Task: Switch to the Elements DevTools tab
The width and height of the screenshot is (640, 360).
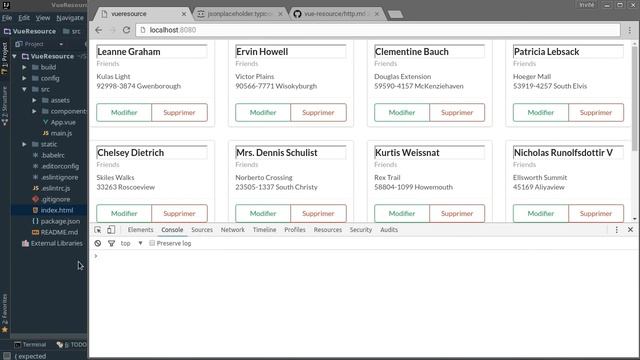Action: (x=140, y=230)
